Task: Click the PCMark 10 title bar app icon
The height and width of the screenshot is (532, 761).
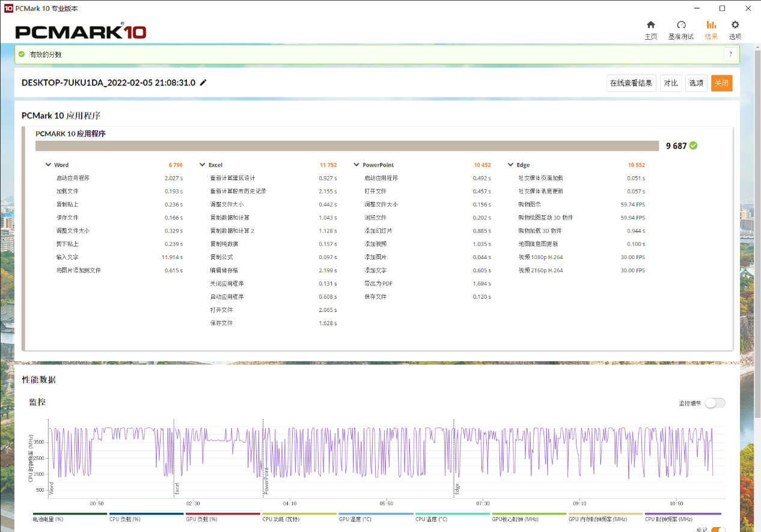Action: pos(8,8)
